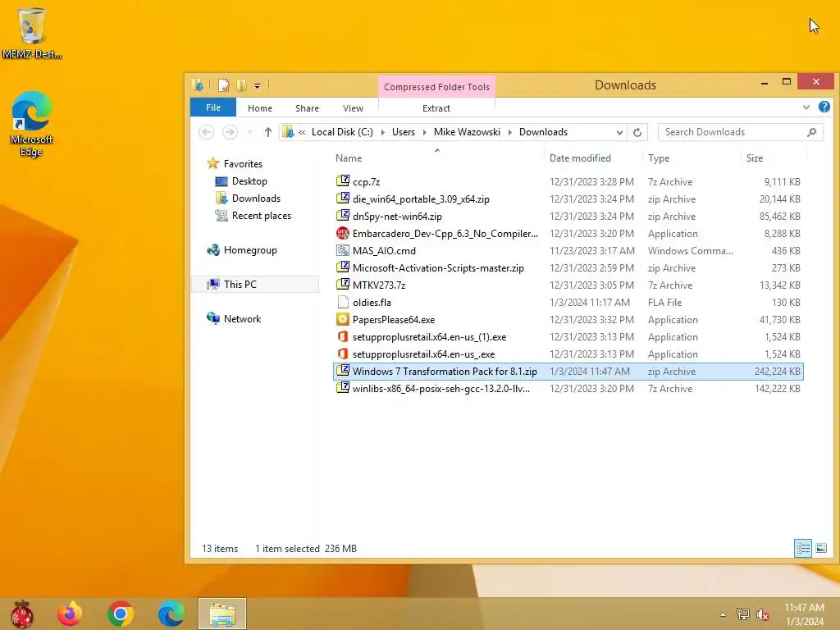840x630 pixels.
Task: Launch the Microsoft Edge desktop shortcut
Action: (x=31, y=123)
